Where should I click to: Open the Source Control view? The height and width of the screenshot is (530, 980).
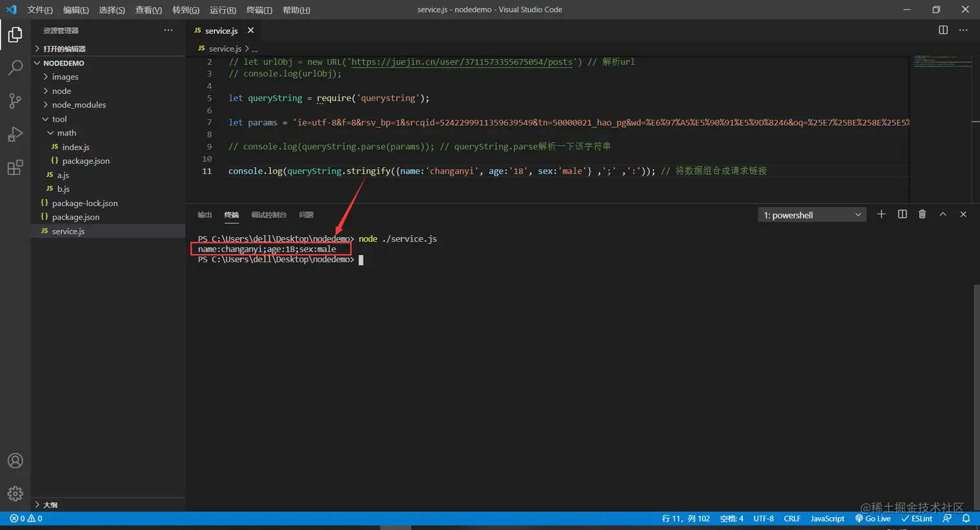tap(15, 100)
